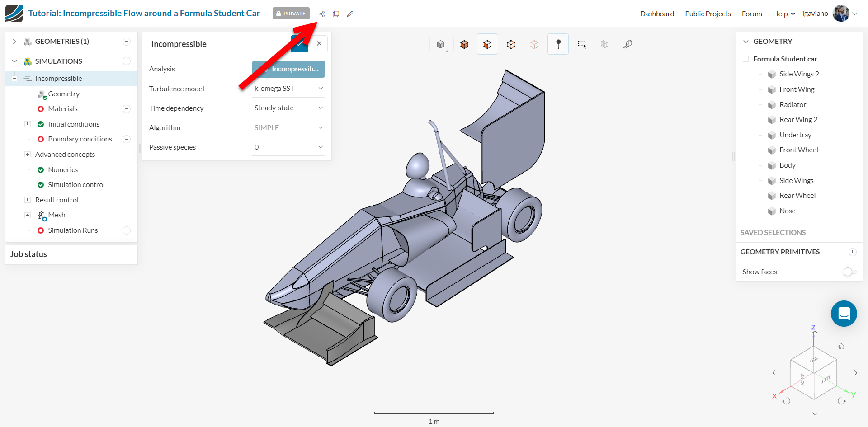The height and width of the screenshot is (427, 868).
Task: Click the Dashboard link
Action: tap(657, 14)
